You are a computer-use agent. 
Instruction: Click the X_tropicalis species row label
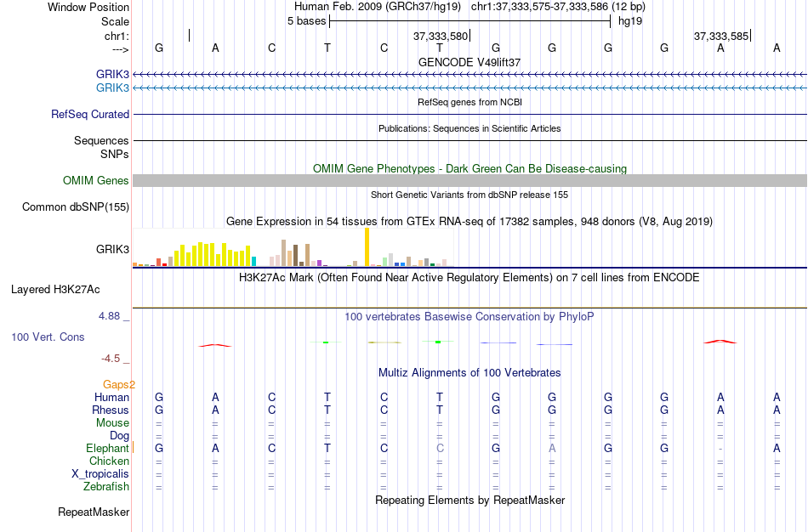(x=100, y=474)
